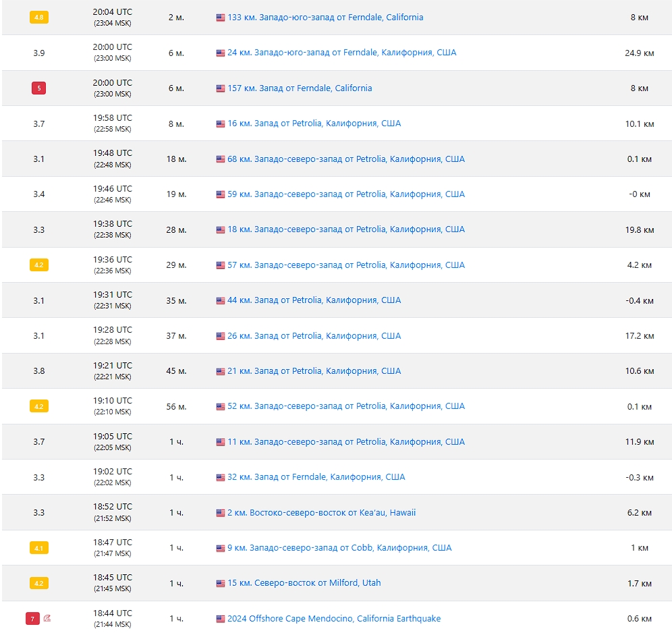Click the red magnitude 5 badge
This screenshot has height=633, width=672.
(x=39, y=88)
